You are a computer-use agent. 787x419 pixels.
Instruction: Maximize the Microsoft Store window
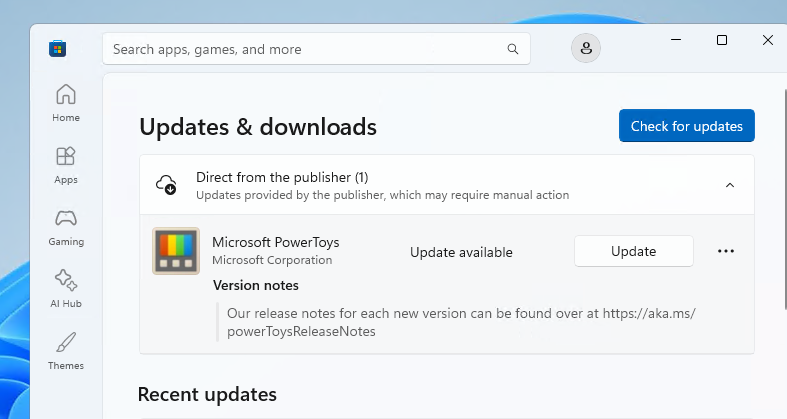coord(722,40)
